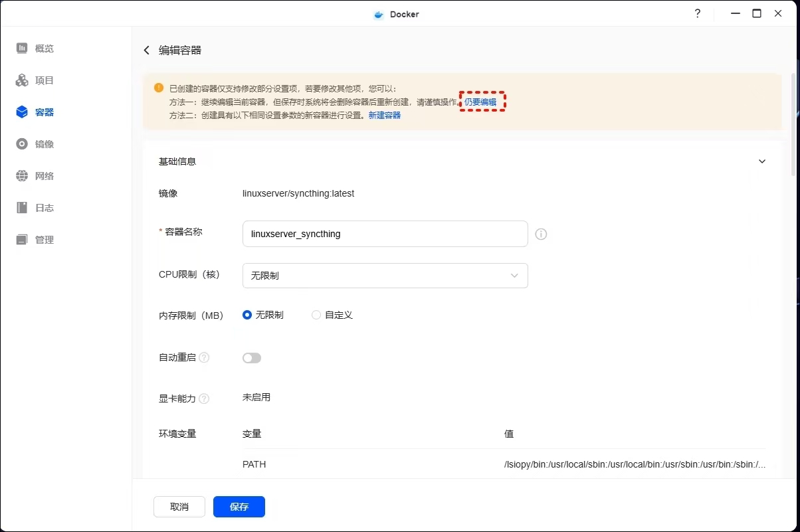Open the help question mark in title bar
The image size is (800, 532).
pyautogui.click(x=697, y=14)
